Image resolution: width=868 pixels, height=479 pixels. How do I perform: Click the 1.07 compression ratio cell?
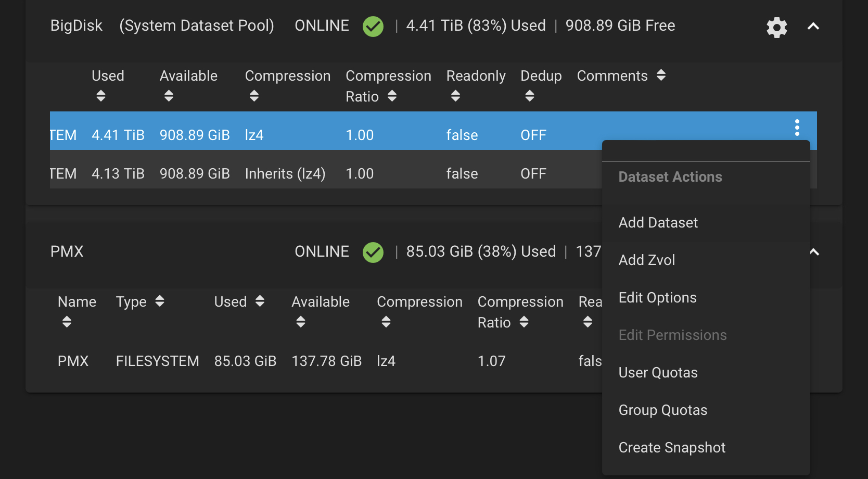(492, 361)
